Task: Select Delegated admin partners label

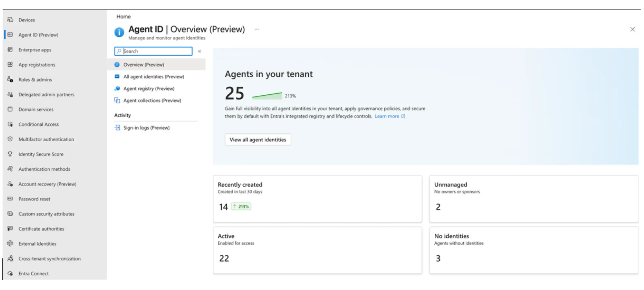Action: tap(46, 94)
